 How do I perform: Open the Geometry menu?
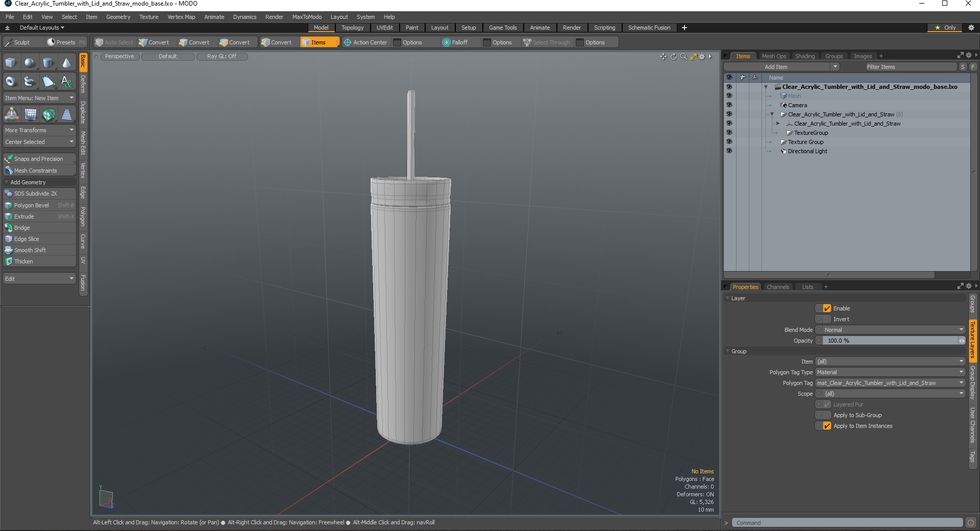tap(118, 17)
